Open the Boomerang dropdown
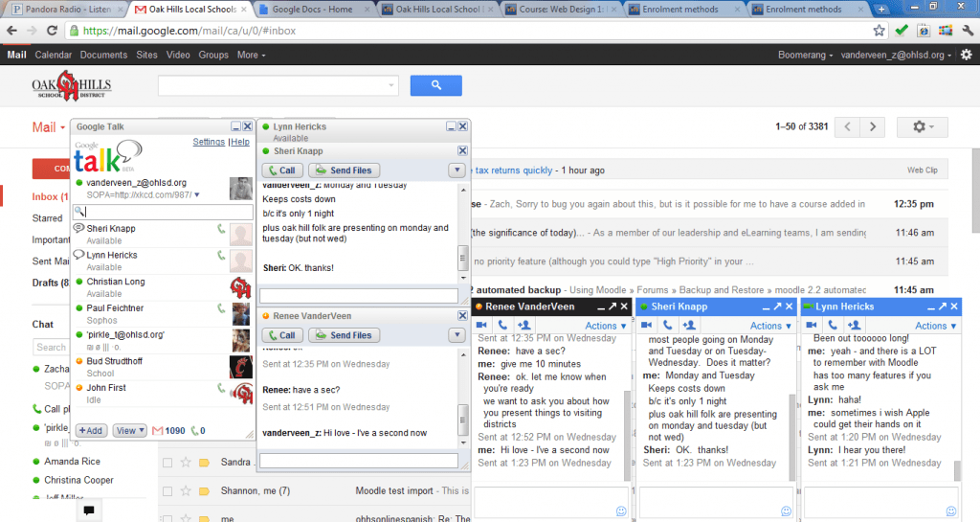The height and width of the screenshot is (522, 980). coord(805,55)
